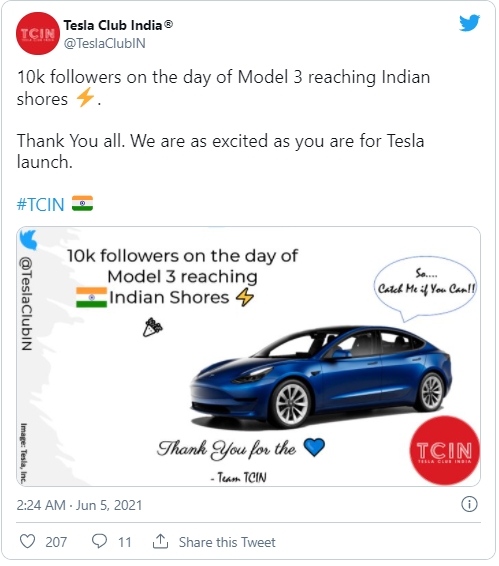This screenshot has width=499, height=566.
Task: Open replies via speech bubble icon
Action: point(99,541)
